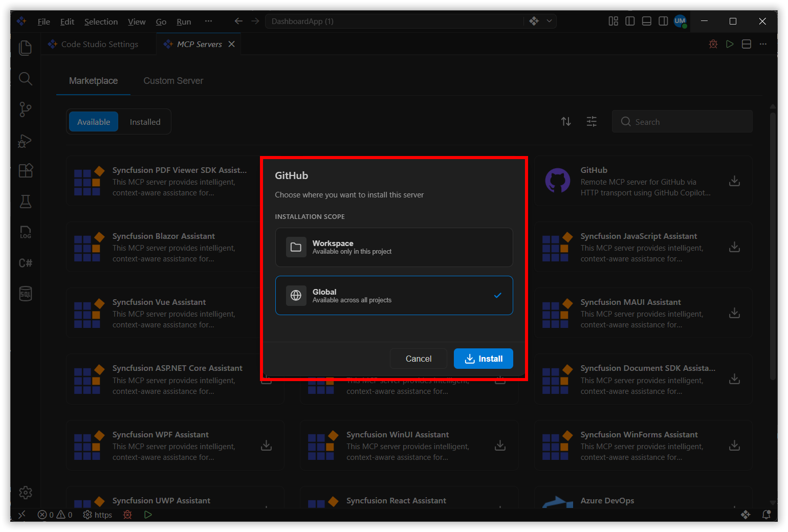Click the MCP servers Search field
788x532 pixels.
(x=682, y=121)
